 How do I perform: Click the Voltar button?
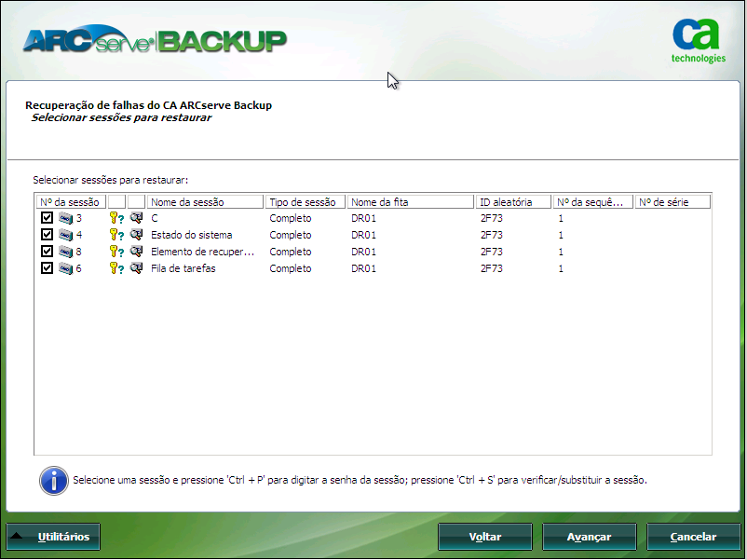tap(485, 537)
